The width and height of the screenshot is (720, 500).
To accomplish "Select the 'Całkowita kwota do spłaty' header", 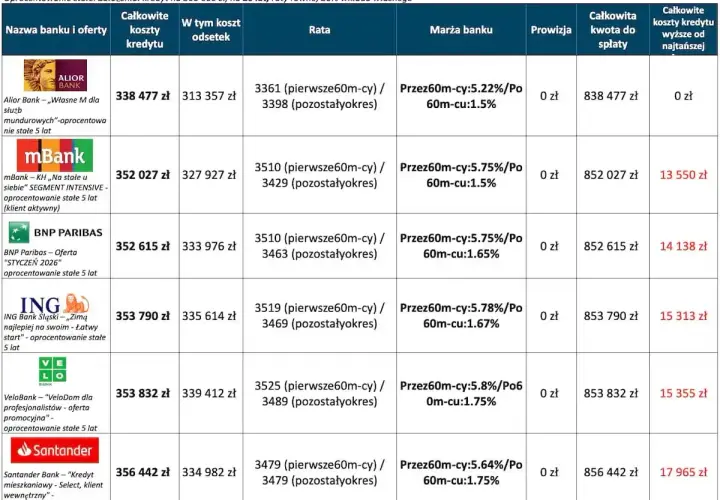I will [x=613, y=30].
